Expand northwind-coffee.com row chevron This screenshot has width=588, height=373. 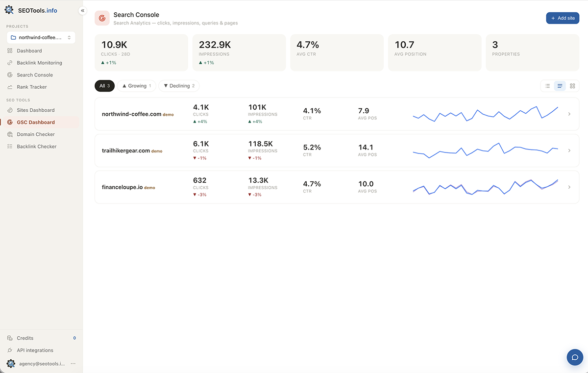[x=569, y=114]
